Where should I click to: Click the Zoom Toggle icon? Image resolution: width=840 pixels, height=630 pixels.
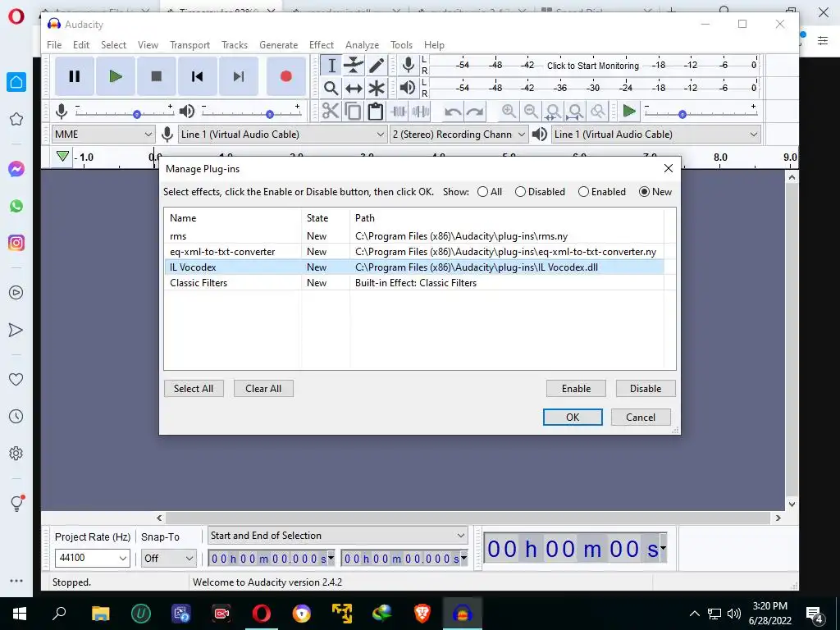point(597,112)
